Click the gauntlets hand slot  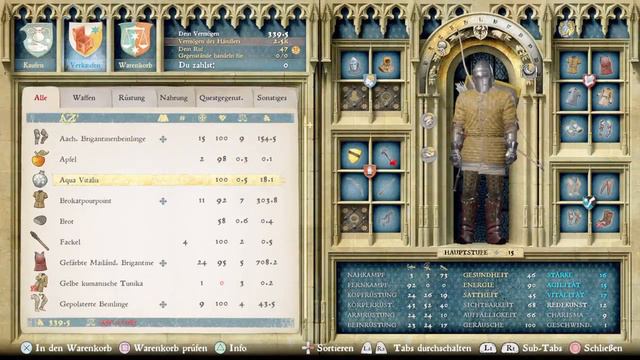[573, 129]
